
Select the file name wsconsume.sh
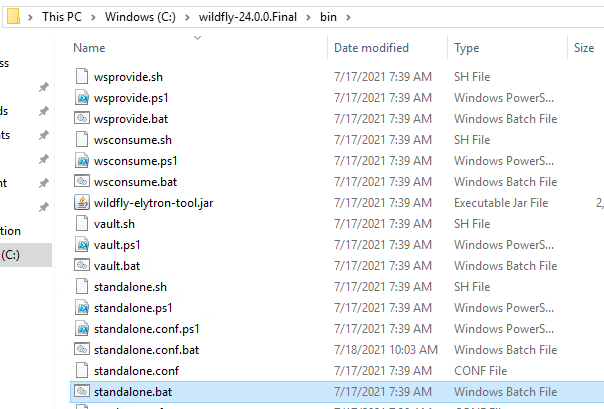[133, 140]
